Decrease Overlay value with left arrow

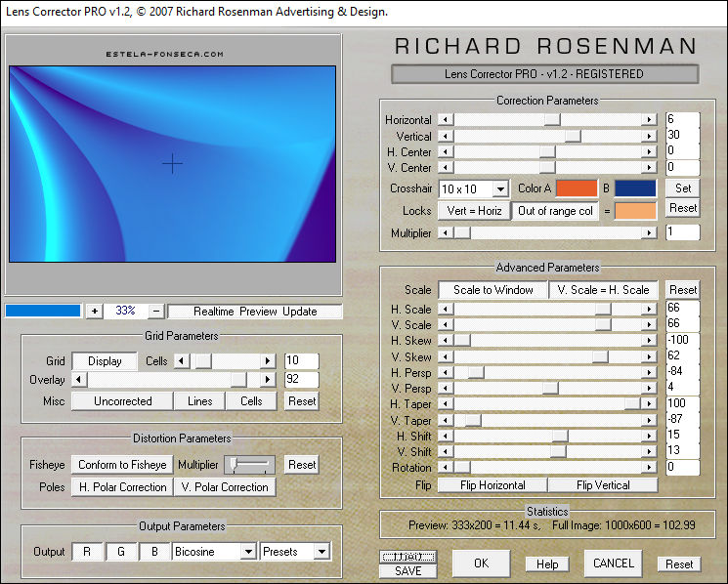79,380
